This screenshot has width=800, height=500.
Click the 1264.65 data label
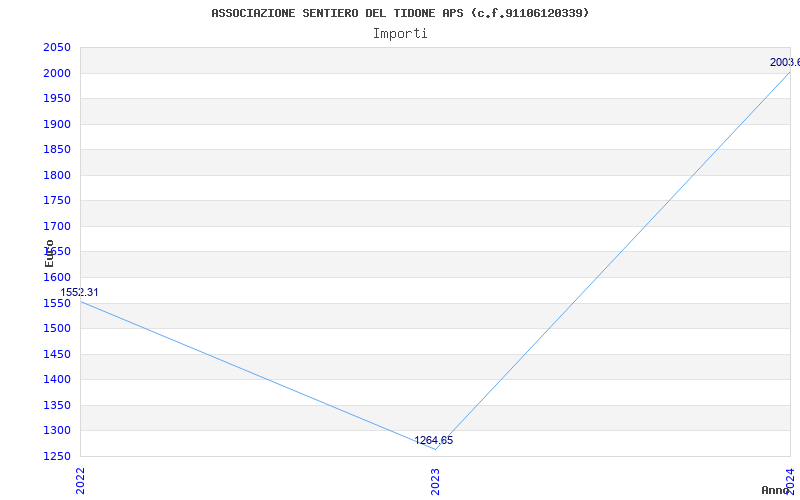(434, 440)
